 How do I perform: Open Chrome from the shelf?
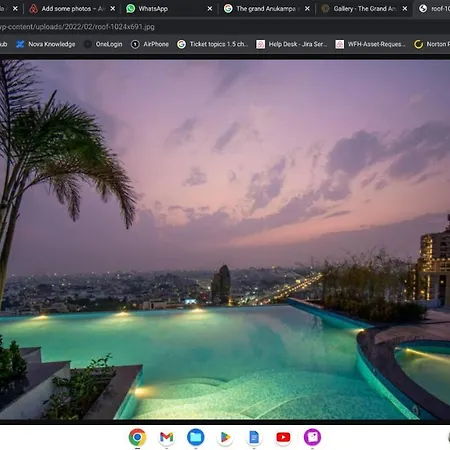pyautogui.click(x=137, y=437)
